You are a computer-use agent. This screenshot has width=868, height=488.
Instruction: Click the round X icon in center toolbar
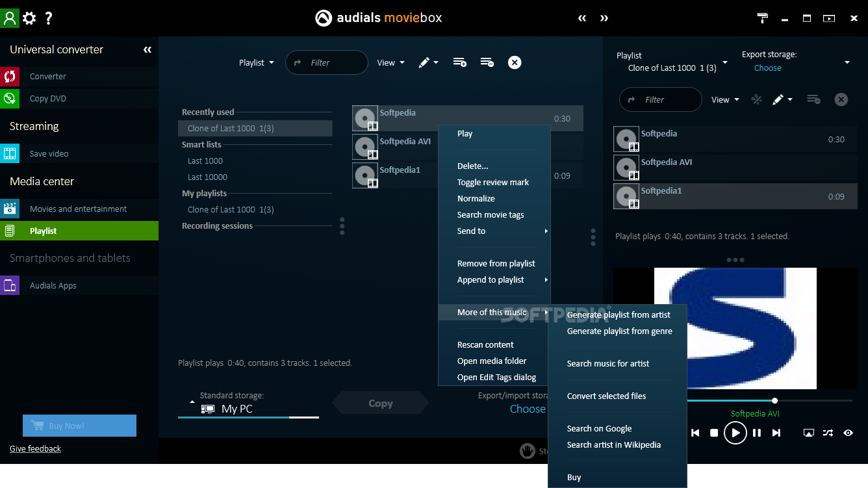click(515, 62)
